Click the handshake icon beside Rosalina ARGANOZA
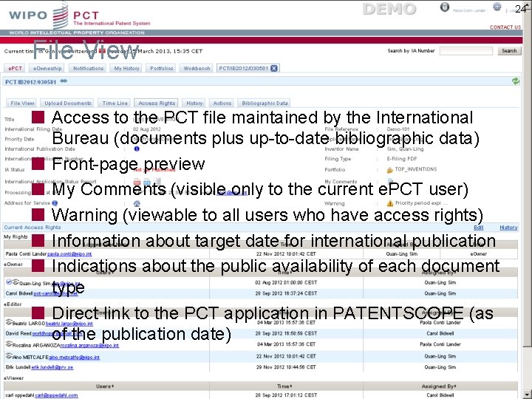 point(9,344)
